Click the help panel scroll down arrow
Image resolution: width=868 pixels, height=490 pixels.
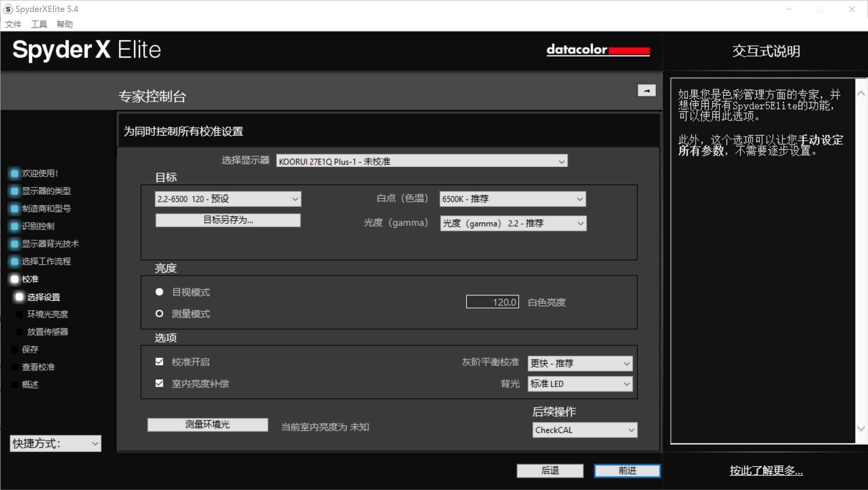[861, 428]
